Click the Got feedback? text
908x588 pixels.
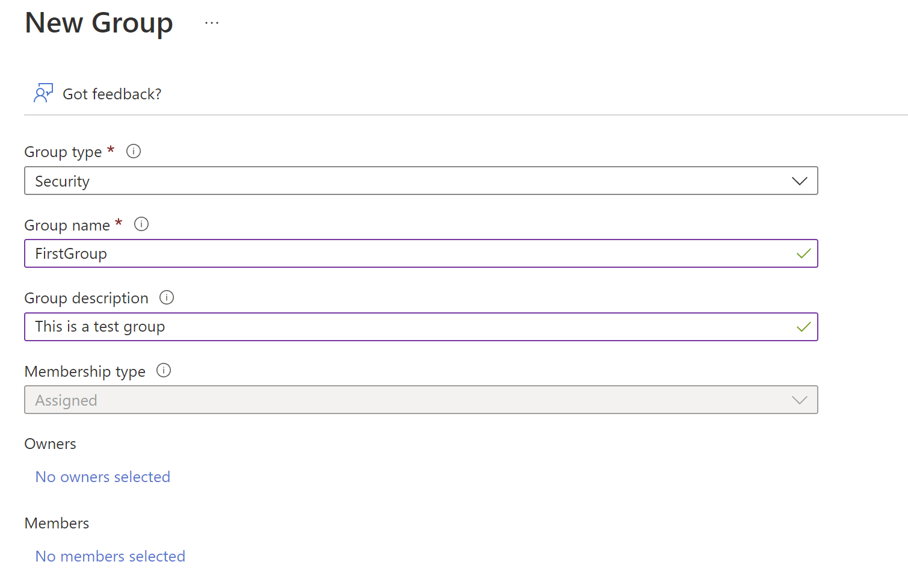coord(112,94)
